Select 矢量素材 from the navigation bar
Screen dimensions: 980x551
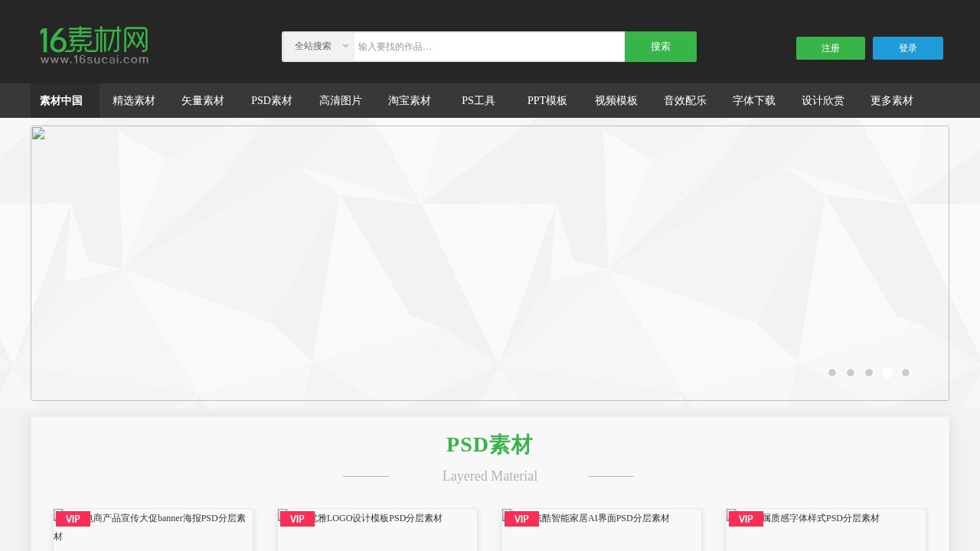203,100
